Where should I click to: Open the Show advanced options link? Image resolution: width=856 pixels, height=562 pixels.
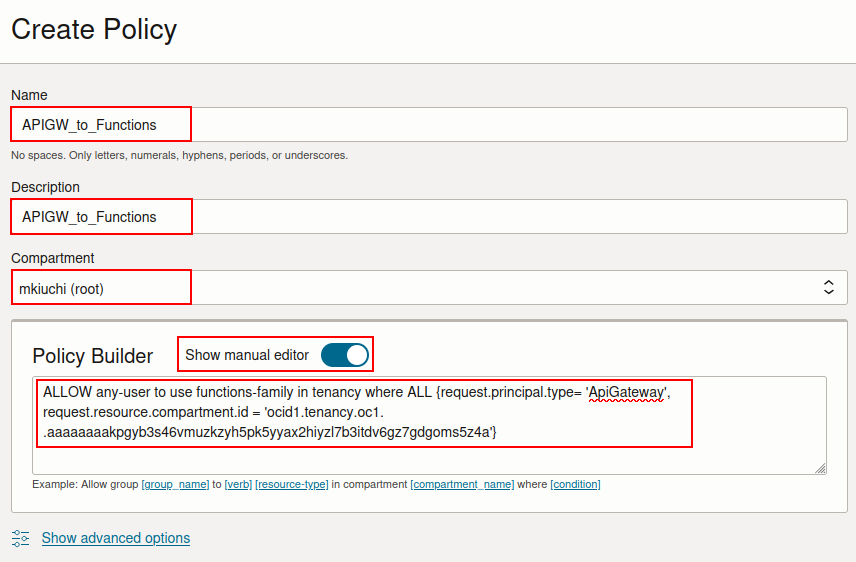[116, 538]
